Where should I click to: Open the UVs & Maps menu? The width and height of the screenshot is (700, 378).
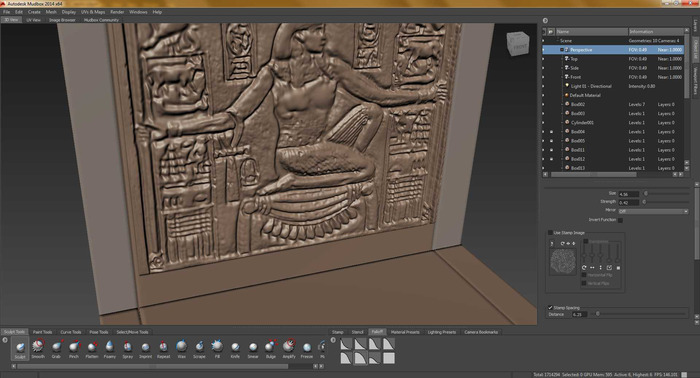tap(93, 12)
